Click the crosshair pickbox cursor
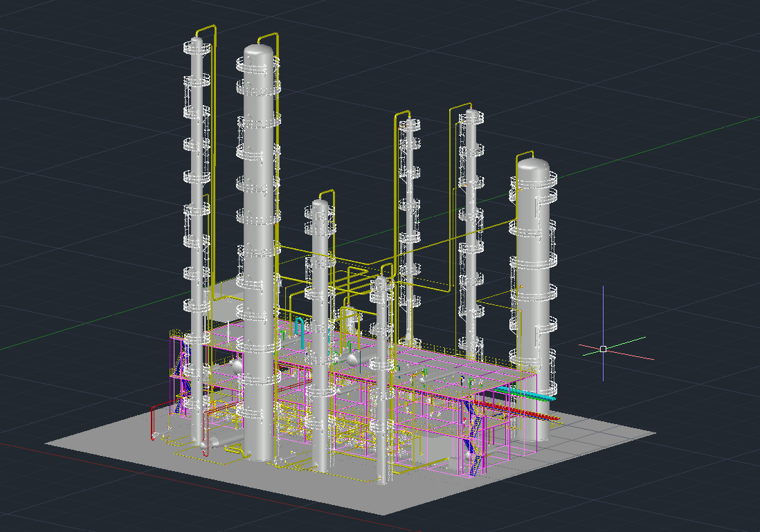This screenshot has width=760, height=532. (603, 349)
